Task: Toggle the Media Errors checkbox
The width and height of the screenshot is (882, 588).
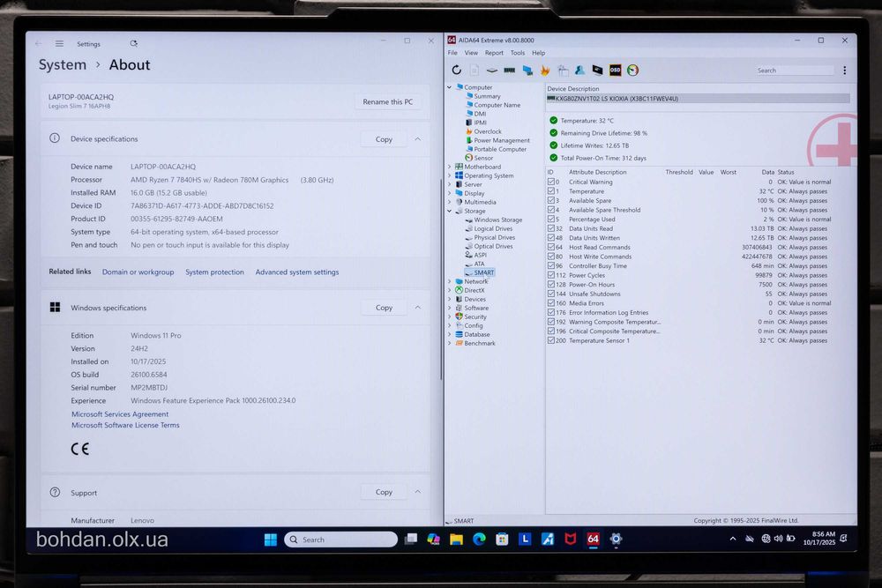Action: coord(551,303)
